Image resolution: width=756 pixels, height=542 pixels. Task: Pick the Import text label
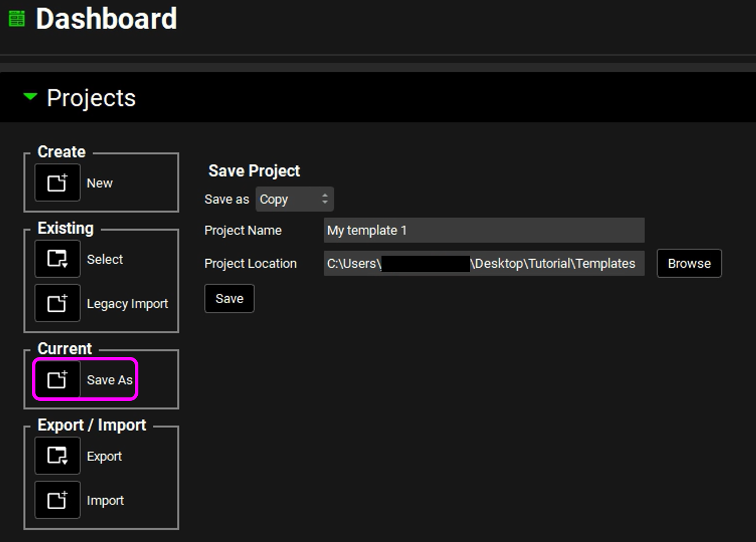105,501
